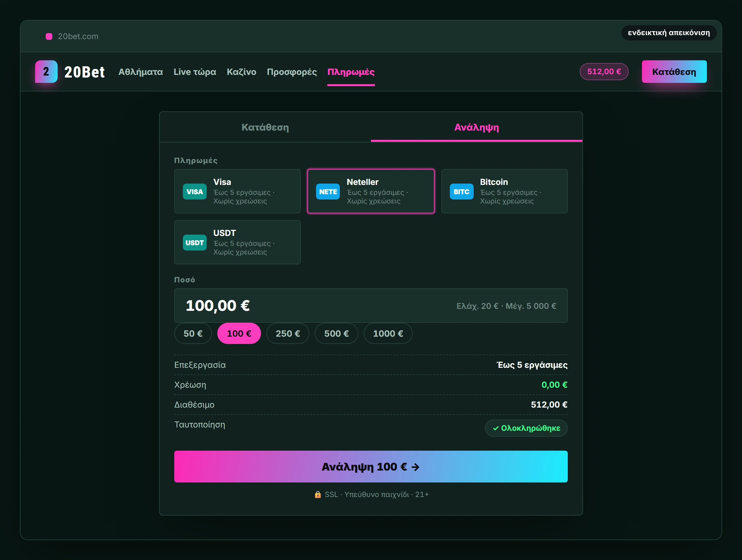Click the 20Bet logo icon
This screenshot has width=742, height=560.
pos(46,72)
